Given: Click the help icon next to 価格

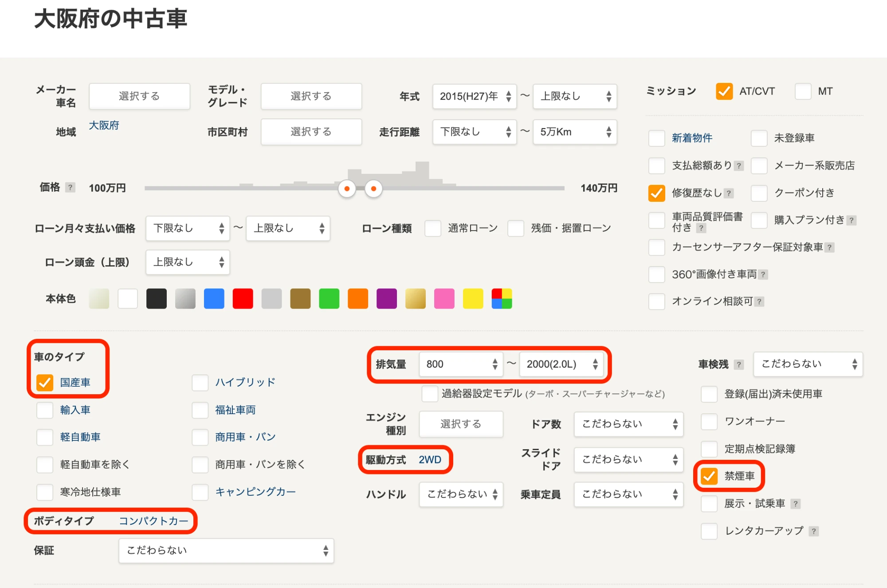Looking at the screenshot, I should coord(70,188).
